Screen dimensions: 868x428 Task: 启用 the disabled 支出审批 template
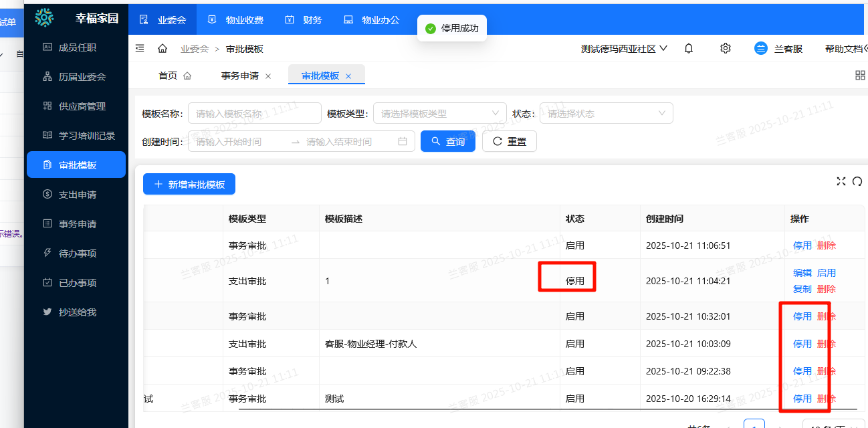[x=827, y=272]
